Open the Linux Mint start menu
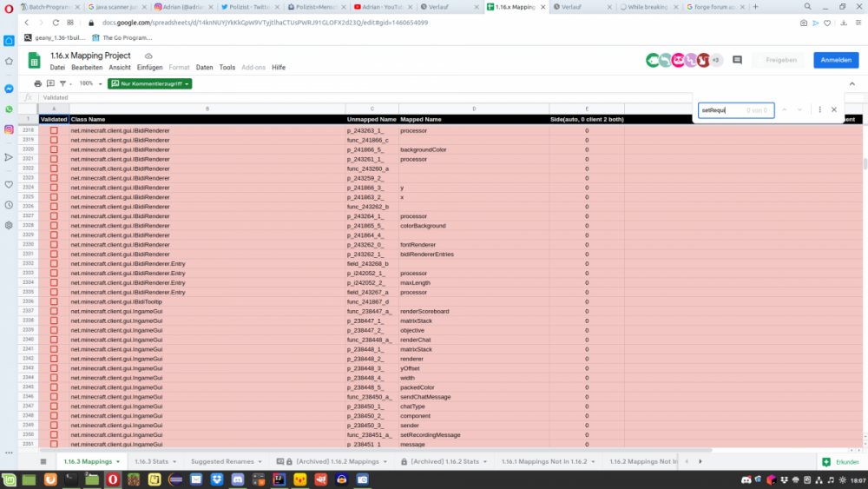 click(9, 479)
